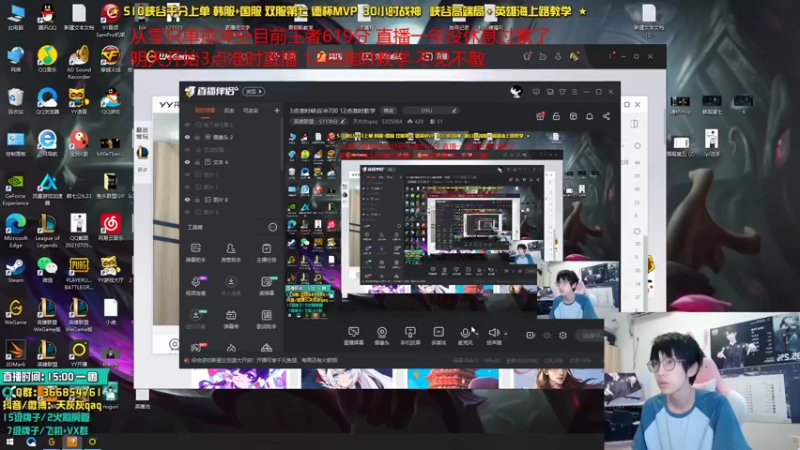This screenshot has height=450, width=800.
Task: Select the 图片 8 layer row
Action: 231,200
